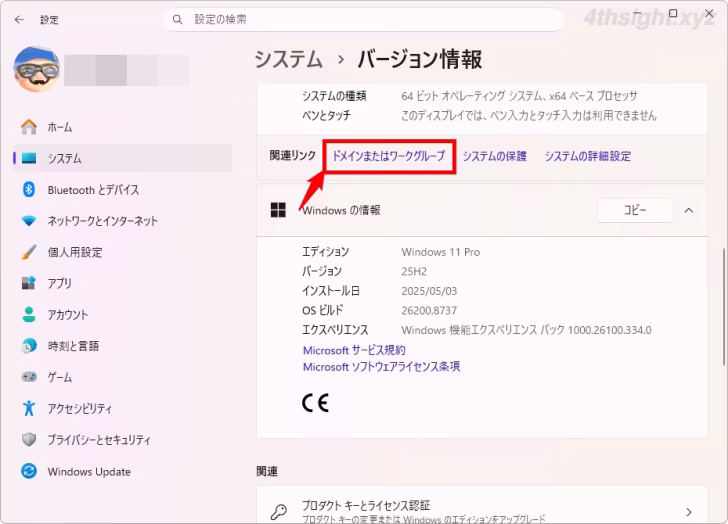This screenshot has height=524, width=728.
Task: Click the privacy shield icon
Action: [x=29, y=440]
